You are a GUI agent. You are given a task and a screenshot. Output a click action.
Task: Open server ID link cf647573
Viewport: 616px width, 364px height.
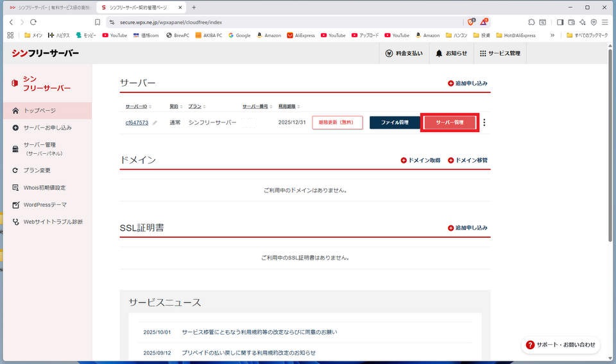[x=137, y=122]
